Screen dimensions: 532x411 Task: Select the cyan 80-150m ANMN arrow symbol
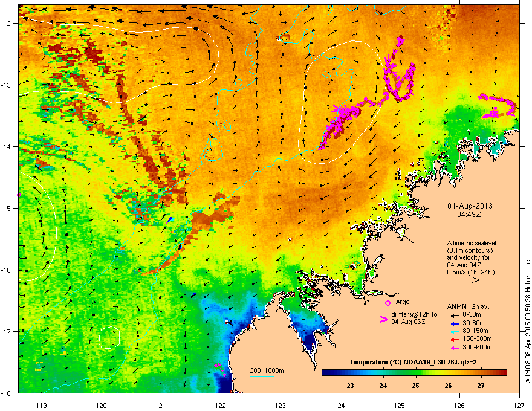click(x=455, y=331)
